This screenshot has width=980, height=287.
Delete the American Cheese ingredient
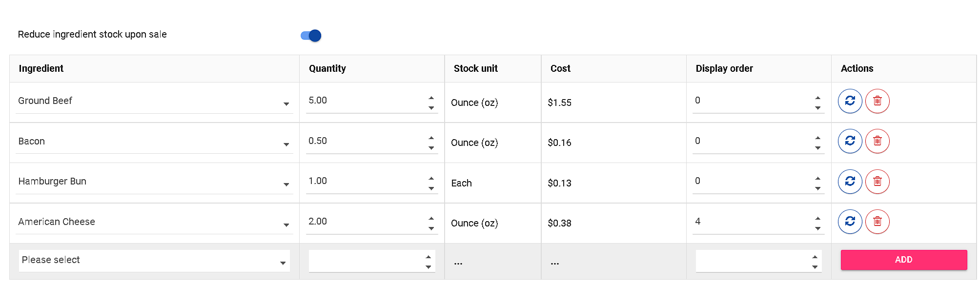(x=877, y=222)
